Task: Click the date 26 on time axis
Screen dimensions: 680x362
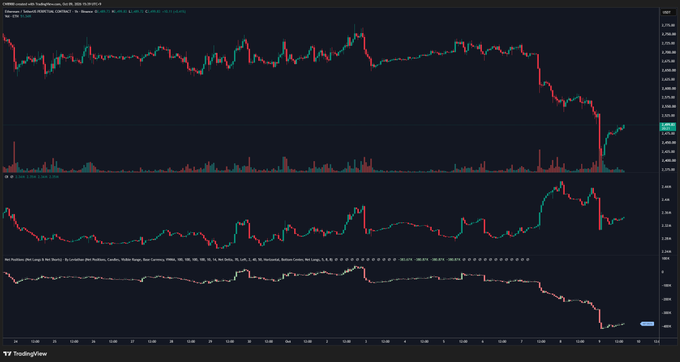Action: 93,342
